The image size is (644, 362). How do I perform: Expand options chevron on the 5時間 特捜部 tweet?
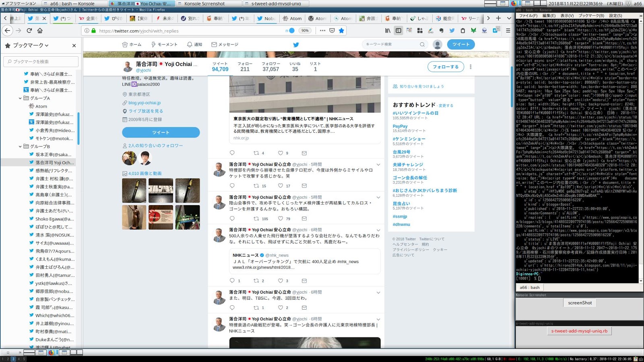pyautogui.click(x=378, y=165)
